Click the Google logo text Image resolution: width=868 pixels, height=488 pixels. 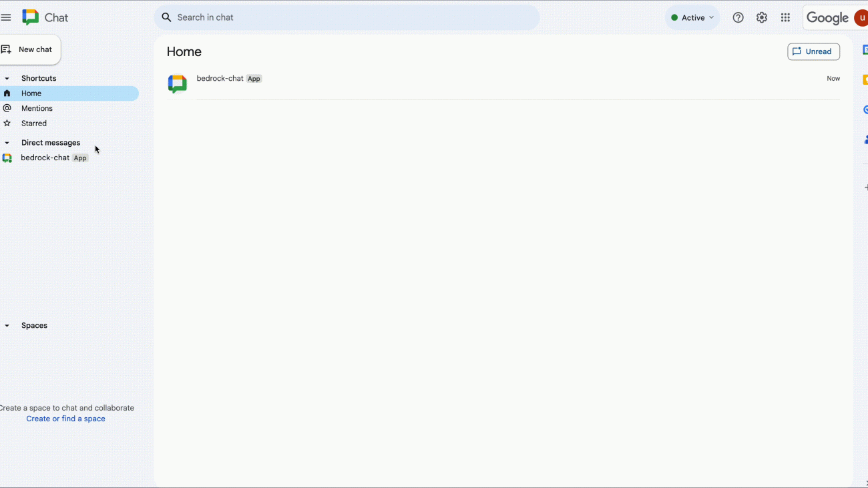pos(827,18)
